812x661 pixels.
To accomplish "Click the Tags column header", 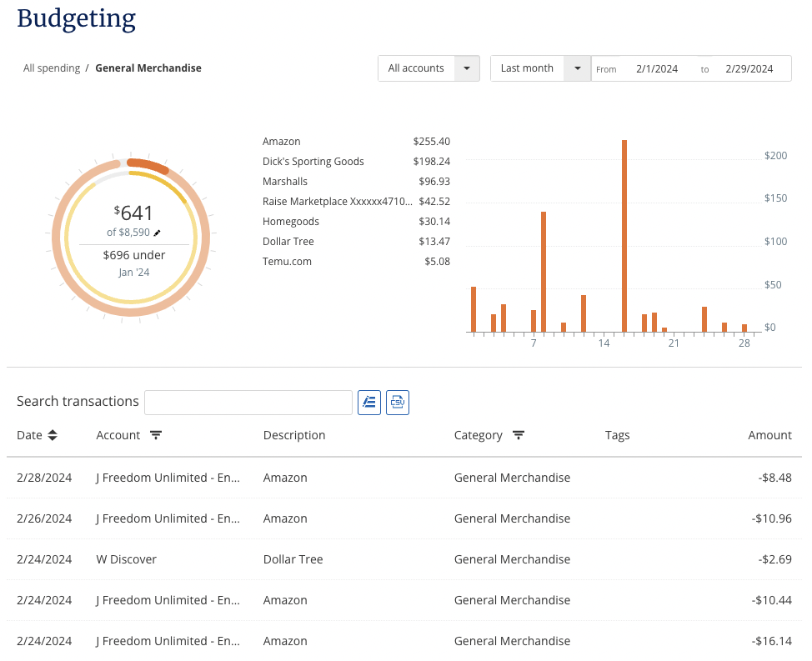I will (617, 435).
